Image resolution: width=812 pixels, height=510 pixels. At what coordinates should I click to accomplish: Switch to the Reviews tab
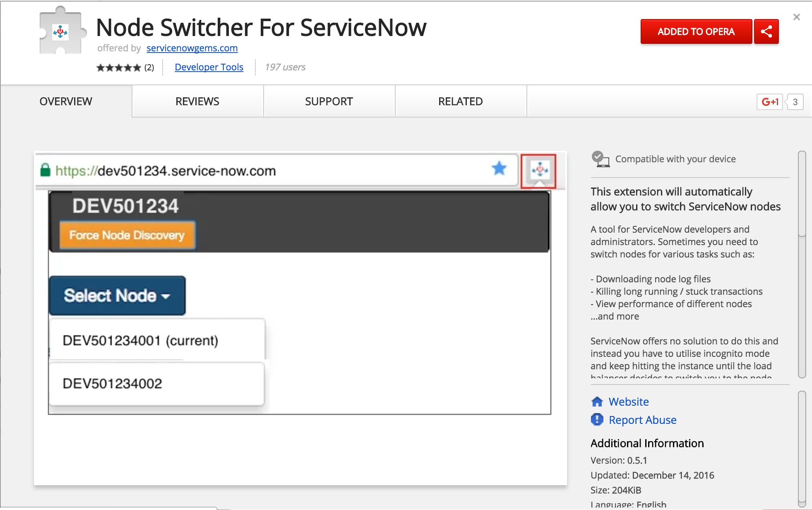tap(197, 101)
